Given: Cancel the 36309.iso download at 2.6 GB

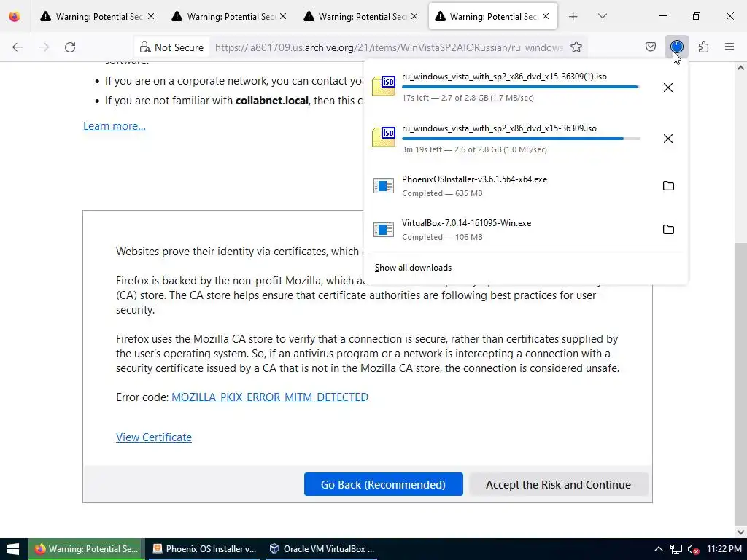Looking at the screenshot, I should click(668, 139).
